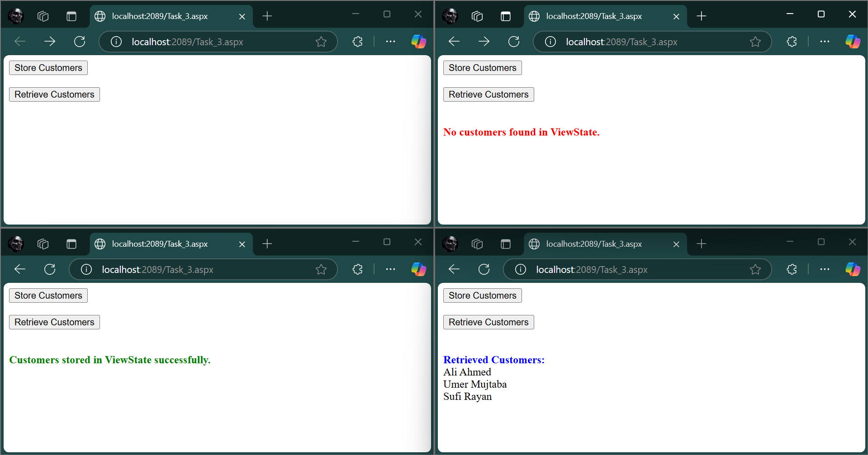Go back in top-right browser window

tap(454, 42)
